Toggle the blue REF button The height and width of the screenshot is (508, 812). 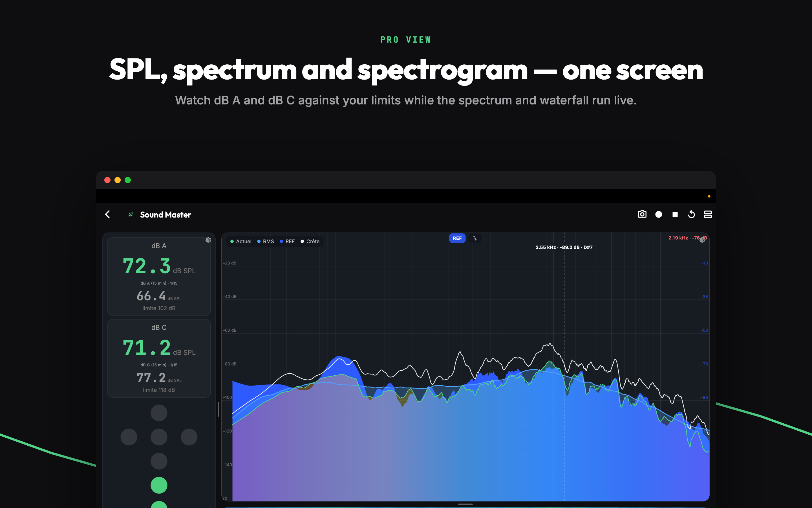pyautogui.click(x=457, y=238)
